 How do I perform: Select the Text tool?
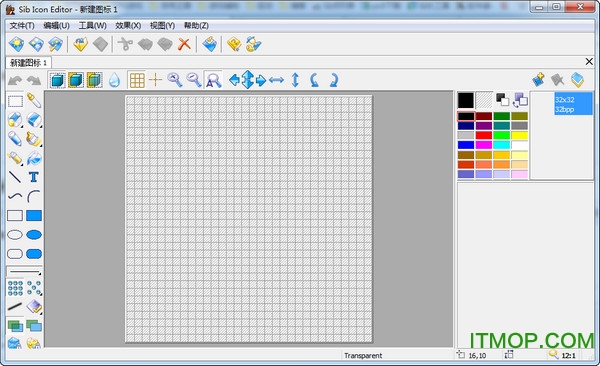point(34,177)
